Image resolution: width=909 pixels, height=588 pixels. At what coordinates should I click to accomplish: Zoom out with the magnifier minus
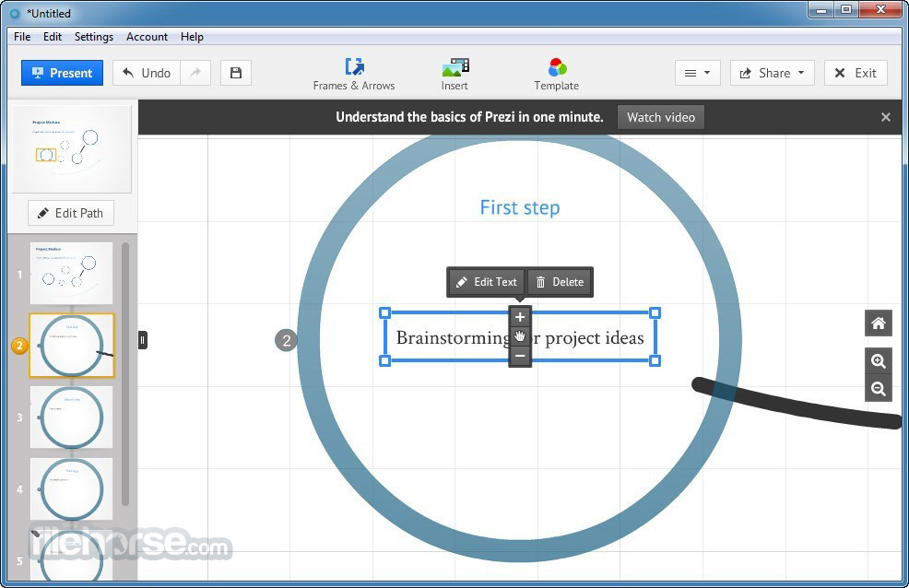(879, 389)
